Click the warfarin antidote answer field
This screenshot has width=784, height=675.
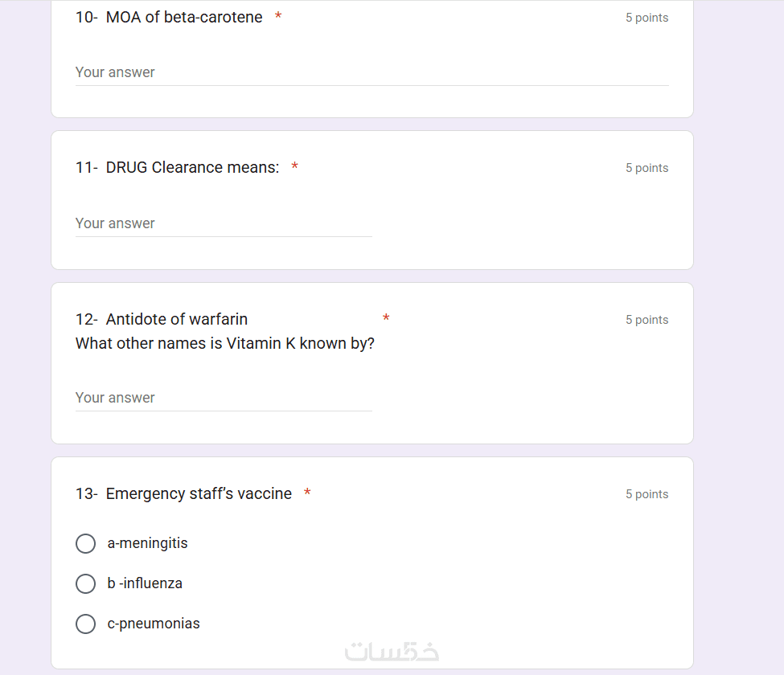point(224,398)
